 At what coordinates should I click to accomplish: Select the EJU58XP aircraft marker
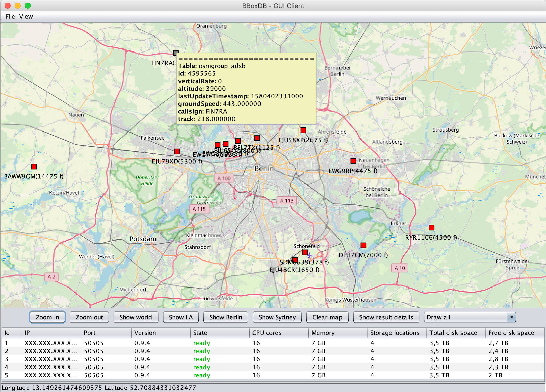coord(303,130)
